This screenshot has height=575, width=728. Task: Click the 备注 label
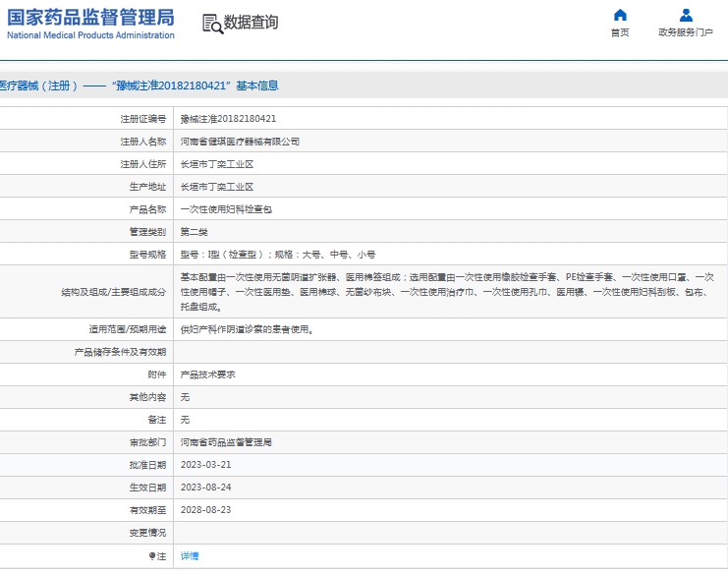[x=157, y=420]
